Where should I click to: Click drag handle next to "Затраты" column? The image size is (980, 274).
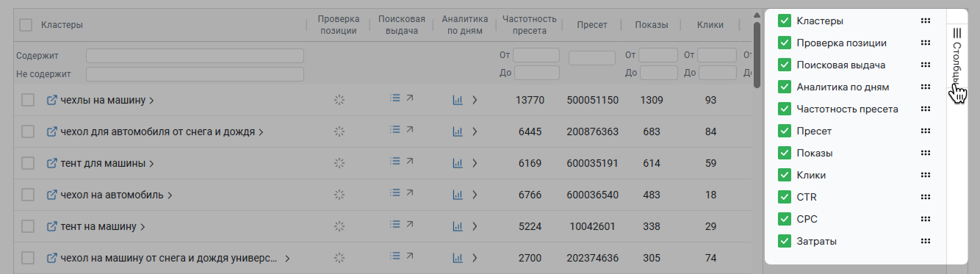[926, 241]
